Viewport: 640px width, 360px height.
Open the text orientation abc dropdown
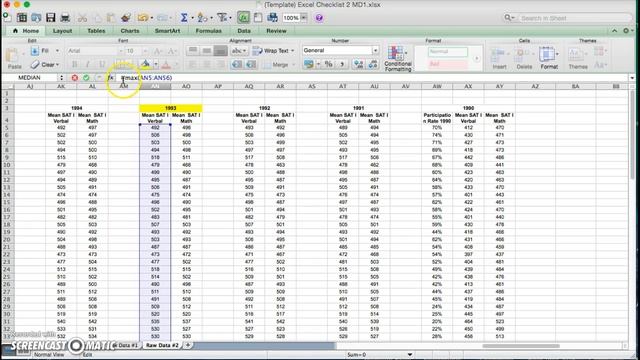coord(239,51)
